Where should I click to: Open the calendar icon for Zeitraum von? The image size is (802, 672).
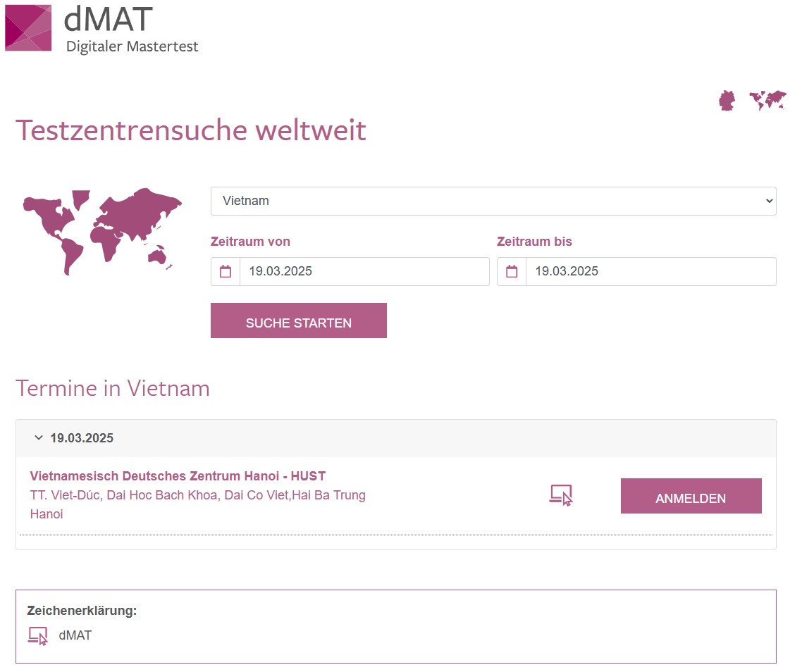pyautogui.click(x=226, y=271)
